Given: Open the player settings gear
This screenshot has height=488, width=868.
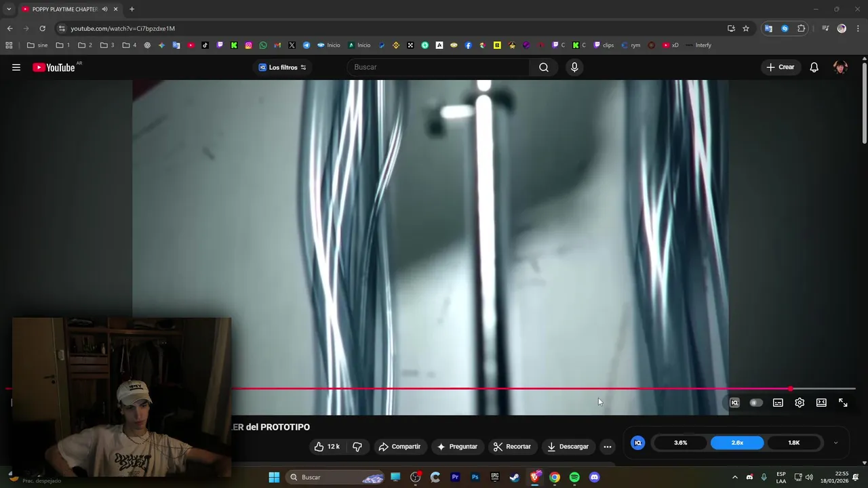Looking at the screenshot, I should (x=800, y=403).
